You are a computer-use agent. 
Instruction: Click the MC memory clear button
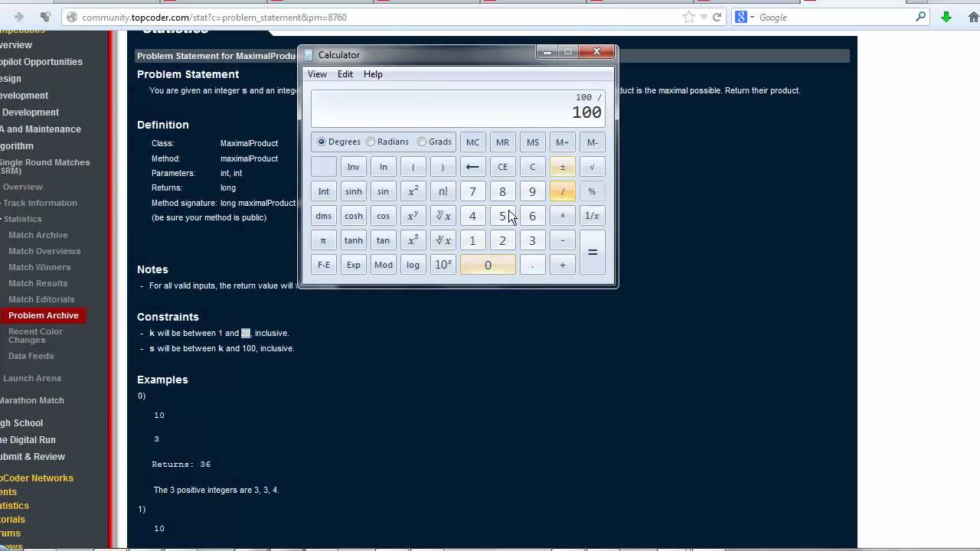472,142
